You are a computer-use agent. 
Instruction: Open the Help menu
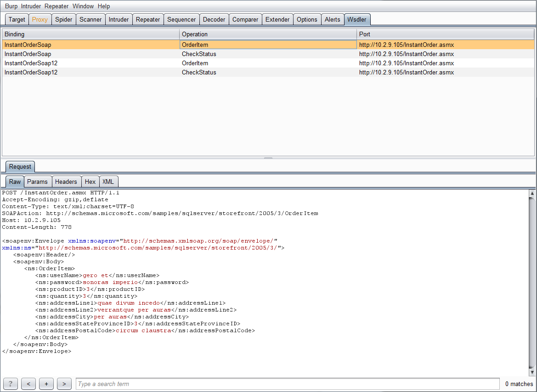pos(104,6)
